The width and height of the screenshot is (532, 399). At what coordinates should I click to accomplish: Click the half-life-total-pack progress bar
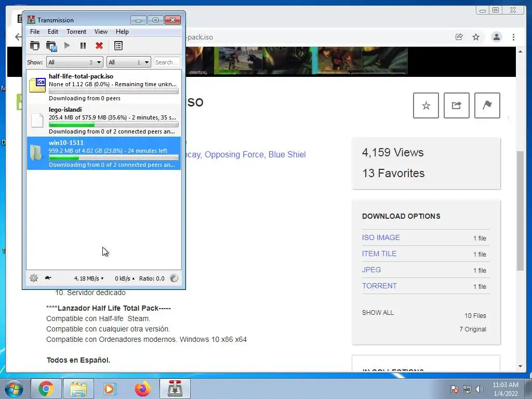(x=114, y=91)
